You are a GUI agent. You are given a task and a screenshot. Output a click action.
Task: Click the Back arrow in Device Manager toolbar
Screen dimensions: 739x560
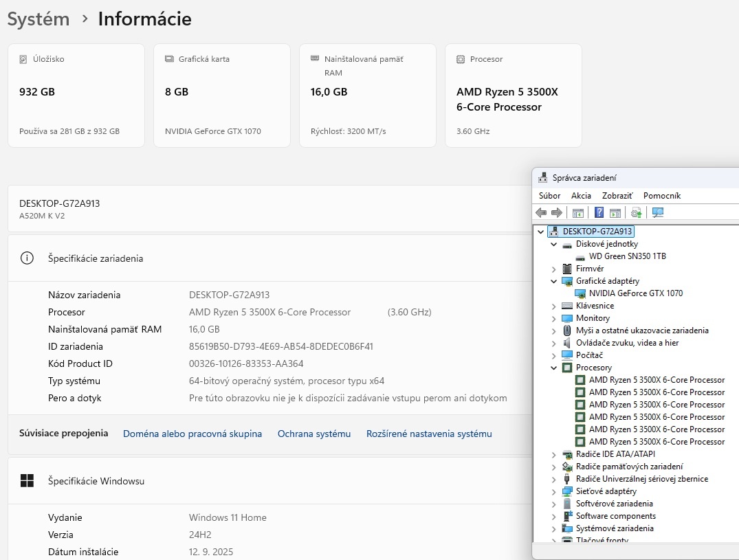[541, 213]
